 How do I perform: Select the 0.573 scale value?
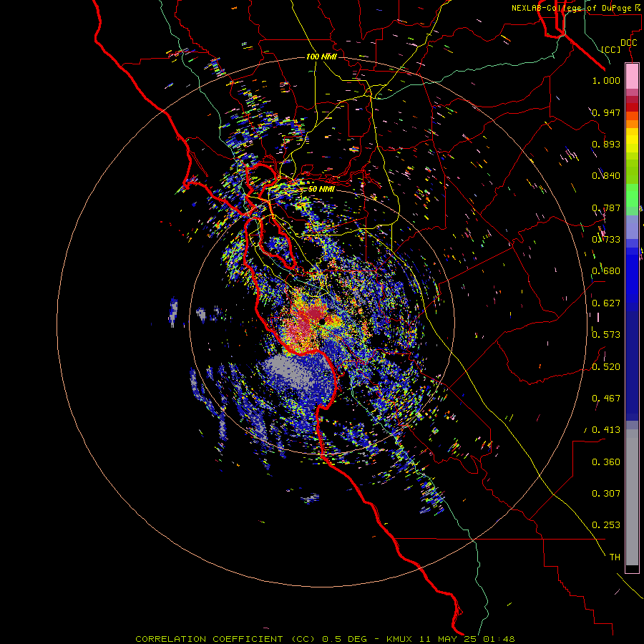click(606, 335)
